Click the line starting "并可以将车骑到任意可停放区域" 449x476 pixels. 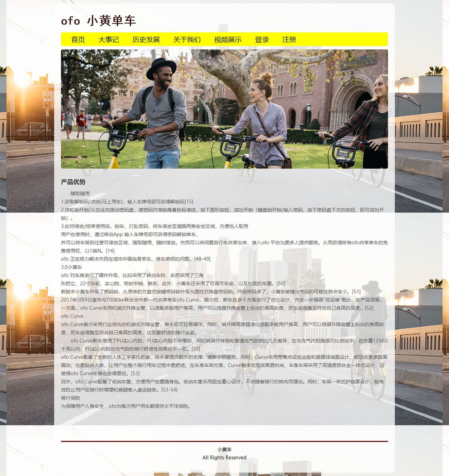coord(224,247)
